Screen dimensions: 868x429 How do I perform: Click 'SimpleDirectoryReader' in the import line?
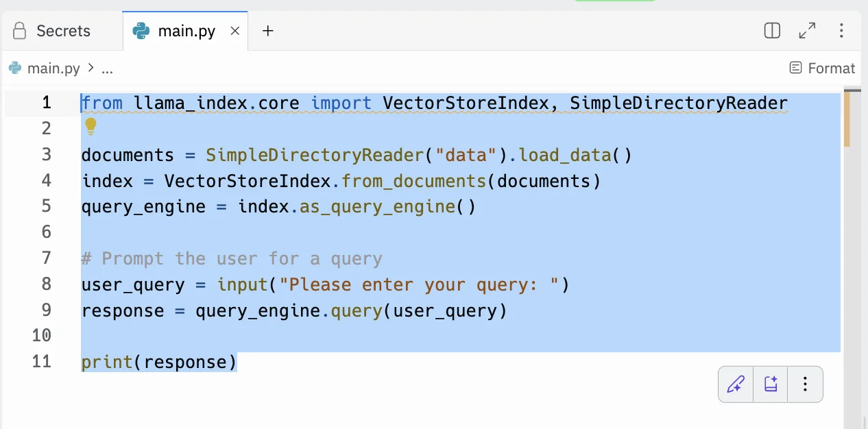[x=679, y=103]
